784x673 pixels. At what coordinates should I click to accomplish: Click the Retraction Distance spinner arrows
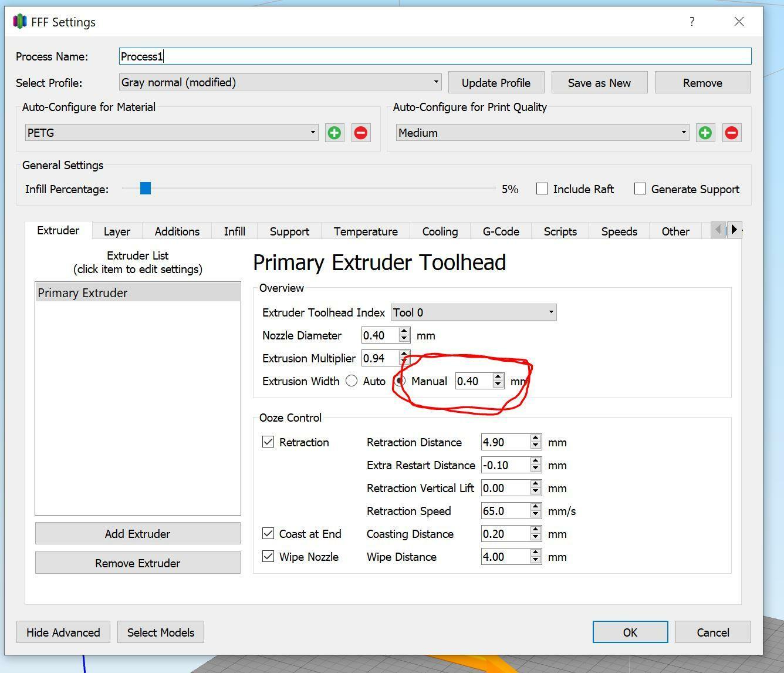coord(535,442)
